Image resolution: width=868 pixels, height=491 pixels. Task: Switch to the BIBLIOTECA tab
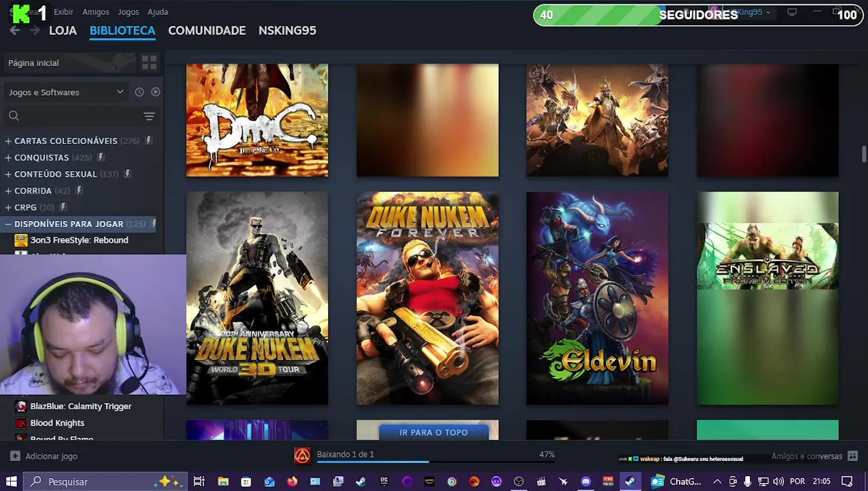122,31
